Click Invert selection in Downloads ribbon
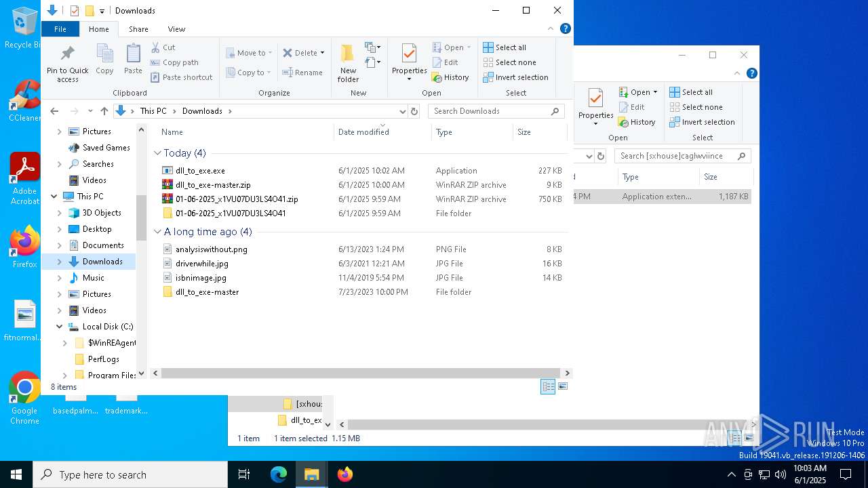The height and width of the screenshot is (488, 868). 515,77
